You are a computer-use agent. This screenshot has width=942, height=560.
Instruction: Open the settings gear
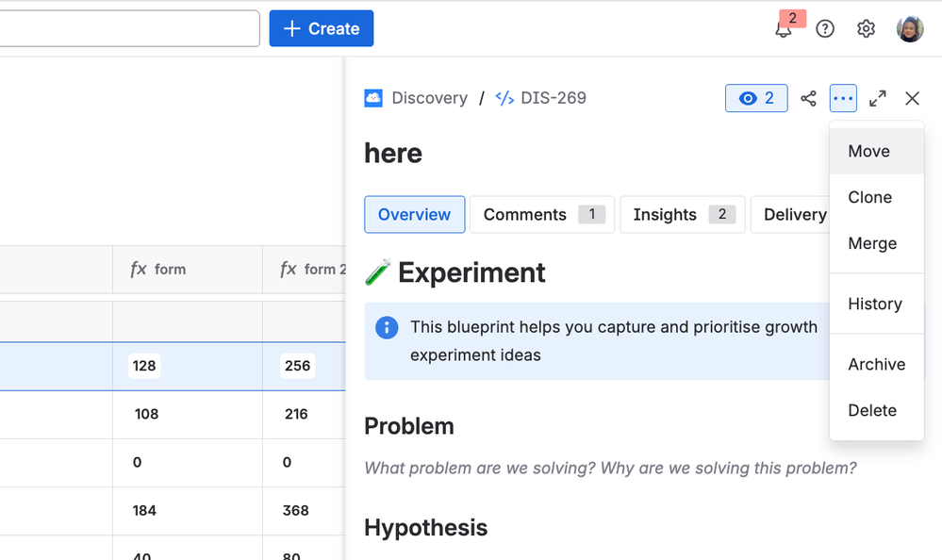tap(866, 29)
